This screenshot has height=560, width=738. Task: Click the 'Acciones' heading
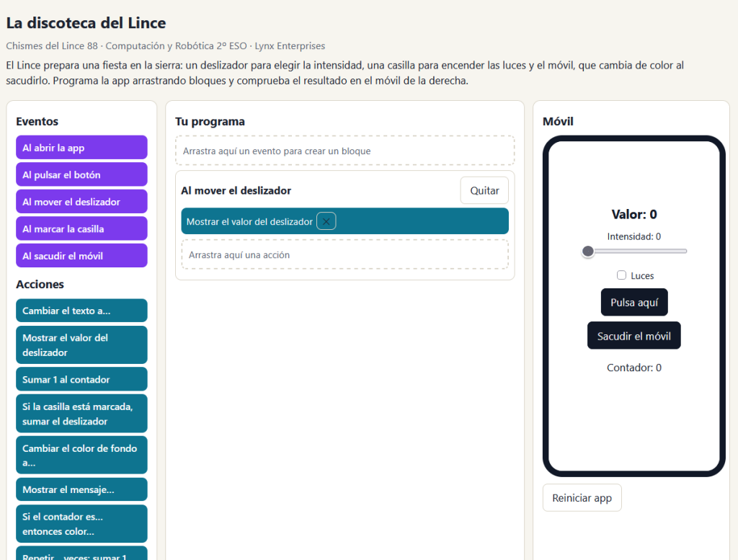(40, 284)
